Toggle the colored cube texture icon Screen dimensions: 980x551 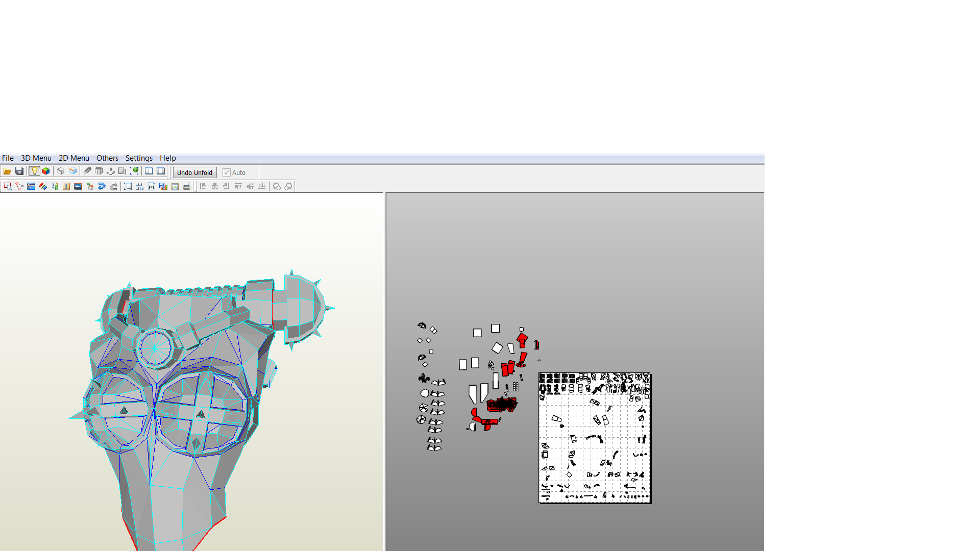click(46, 171)
